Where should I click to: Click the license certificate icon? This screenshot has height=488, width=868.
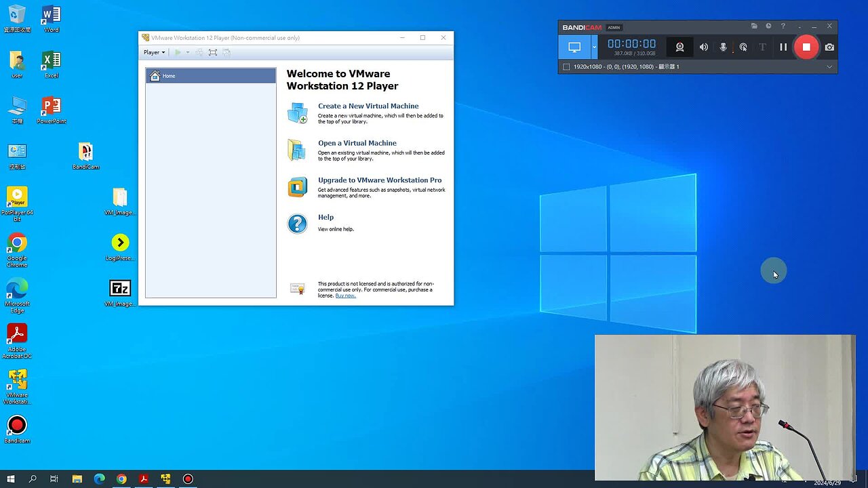click(298, 289)
